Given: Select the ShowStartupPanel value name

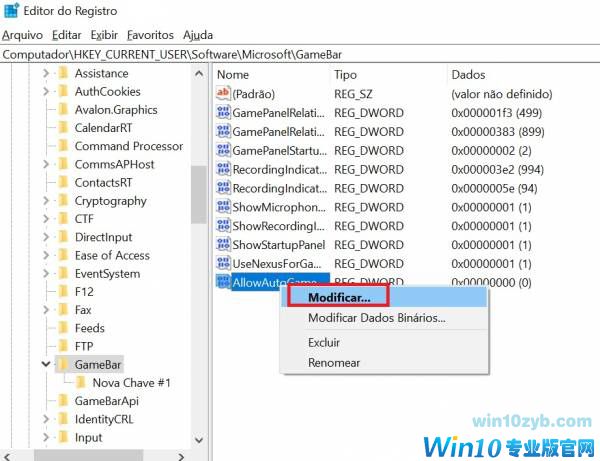Looking at the screenshot, I should (279, 244).
